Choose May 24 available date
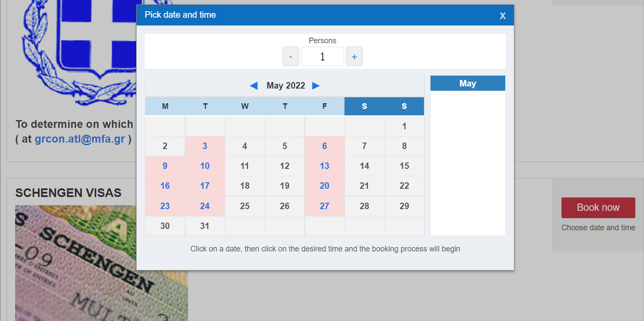 (x=205, y=206)
